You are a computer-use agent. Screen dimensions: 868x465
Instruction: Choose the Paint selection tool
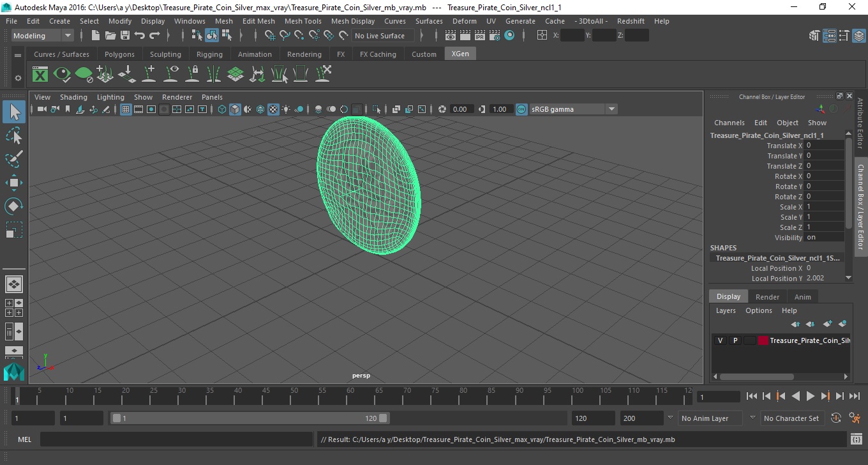(x=14, y=159)
